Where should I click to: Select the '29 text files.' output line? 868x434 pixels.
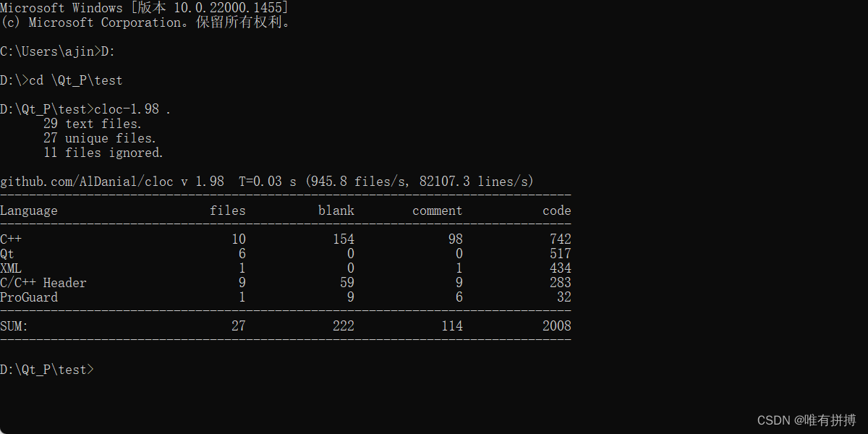pyautogui.click(x=93, y=124)
